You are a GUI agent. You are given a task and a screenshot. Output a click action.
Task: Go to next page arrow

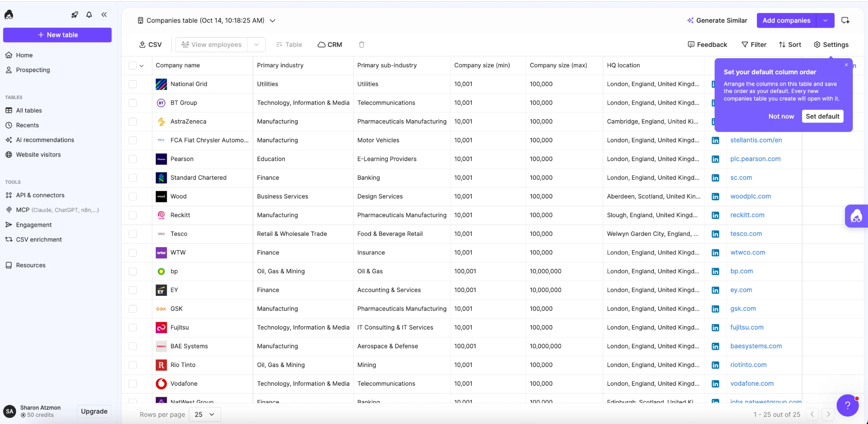coord(828,414)
